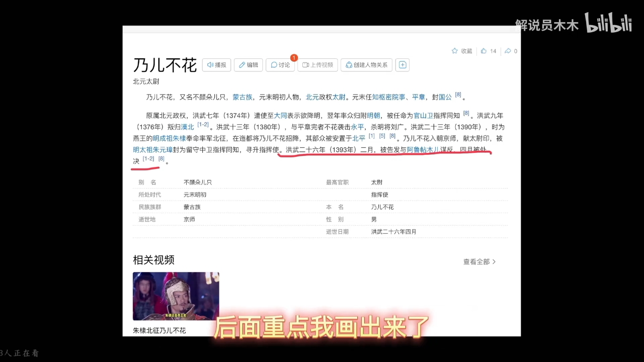The image size is (644, 362).
Task: Favorite the entry with the 收藏 star
Action: (462, 51)
